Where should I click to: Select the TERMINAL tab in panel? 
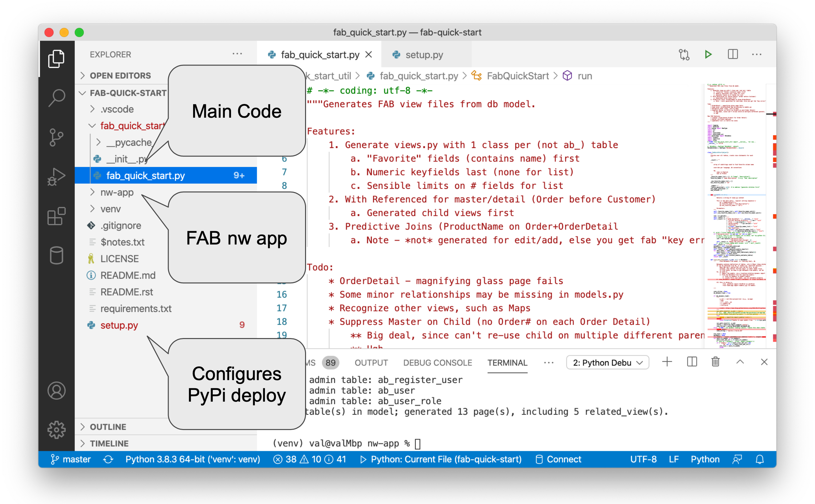pyautogui.click(x=505, y=362)
